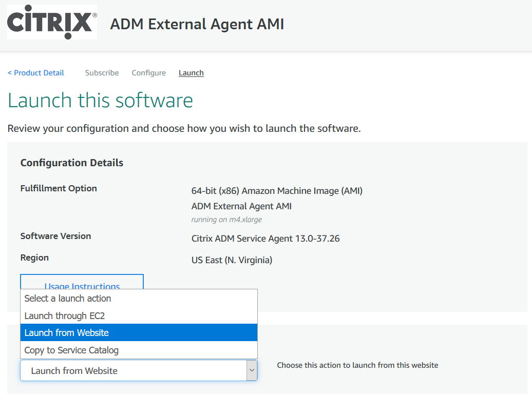
Task: Click the 'Launch this software' heading
Action: point(100,100)
